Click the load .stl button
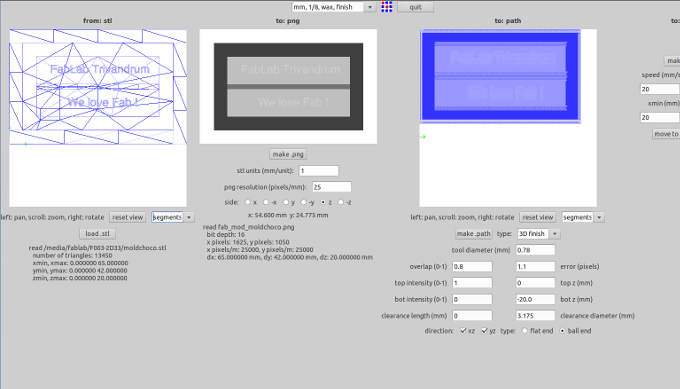Image resolution: width=680 pixels, height=389 pixels. (x=98, y=234)
